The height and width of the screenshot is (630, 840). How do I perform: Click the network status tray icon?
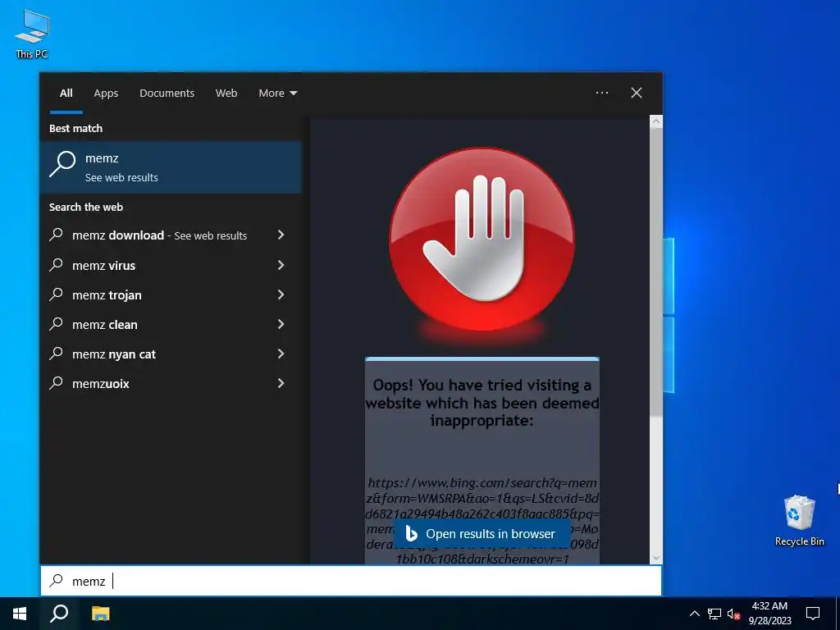pyautogui.click(x=714, y=614)
